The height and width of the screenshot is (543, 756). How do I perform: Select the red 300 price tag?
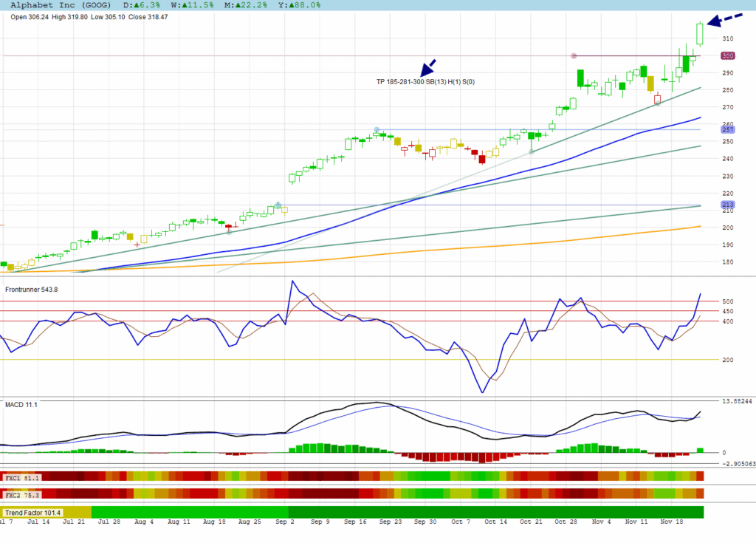727,55
